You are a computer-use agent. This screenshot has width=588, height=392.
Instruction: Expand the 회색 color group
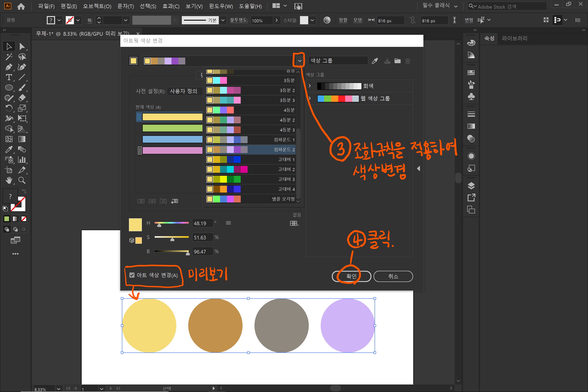click(310, 86)
